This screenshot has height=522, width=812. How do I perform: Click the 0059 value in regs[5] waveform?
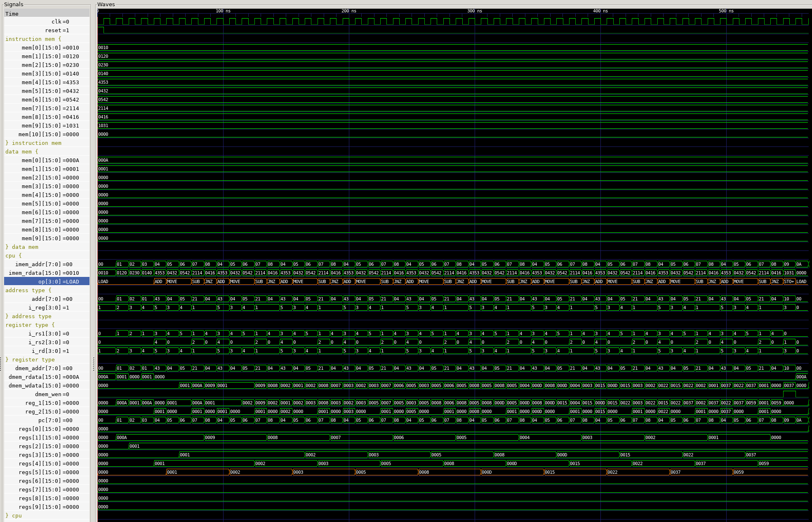(x=739, y=472)
